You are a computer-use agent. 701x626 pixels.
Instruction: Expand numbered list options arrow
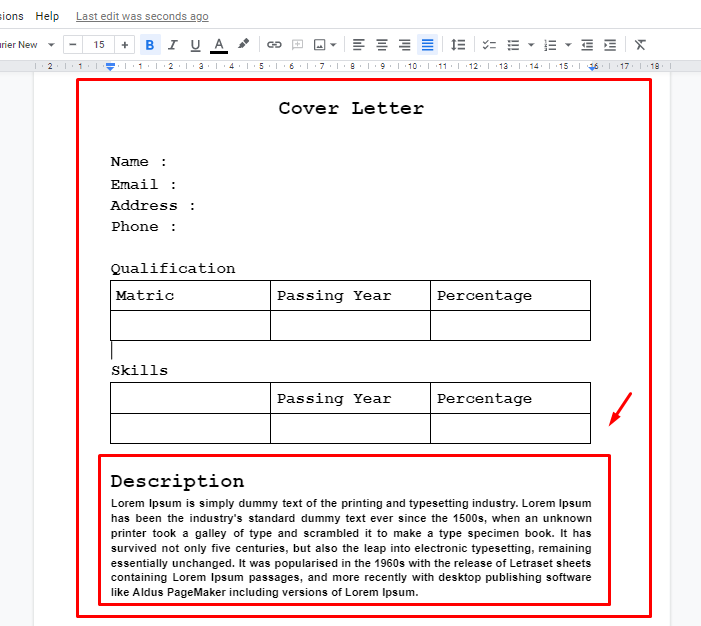[568, 45]
